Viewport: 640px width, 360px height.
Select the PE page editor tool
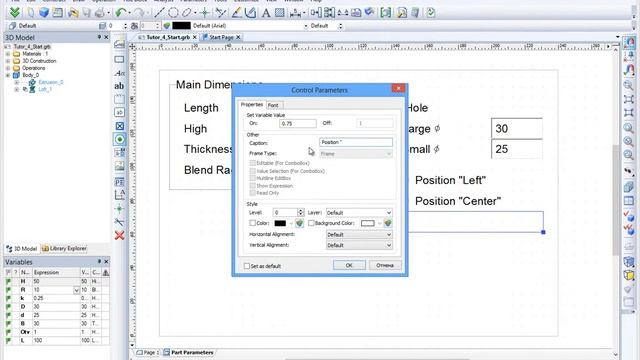click(120, 182)
